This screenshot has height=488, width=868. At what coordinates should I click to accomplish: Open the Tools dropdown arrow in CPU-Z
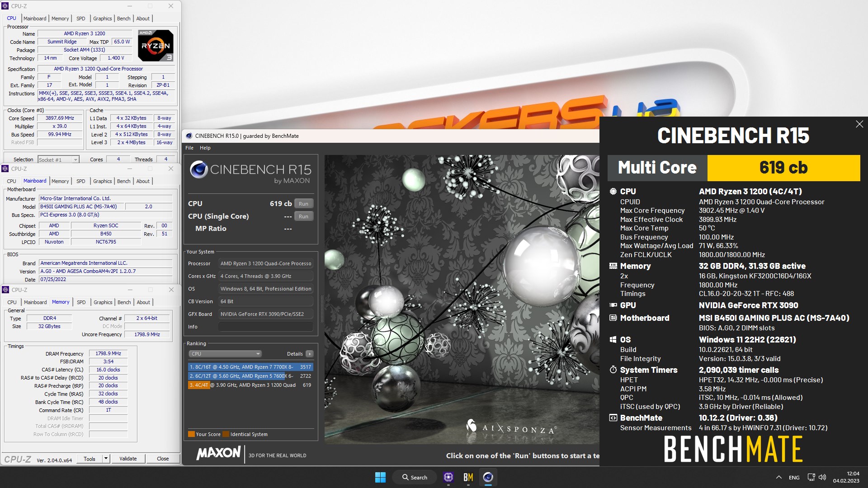(106, 459)
